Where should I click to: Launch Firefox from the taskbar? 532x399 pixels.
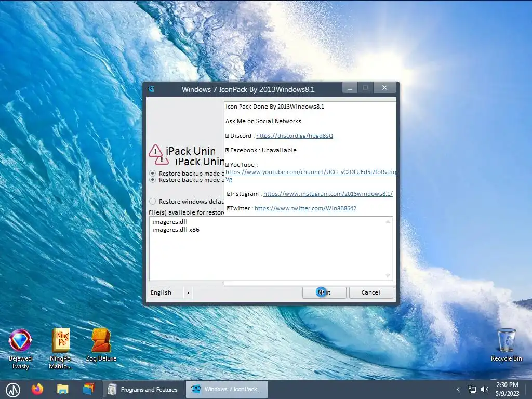coord(37,389)
